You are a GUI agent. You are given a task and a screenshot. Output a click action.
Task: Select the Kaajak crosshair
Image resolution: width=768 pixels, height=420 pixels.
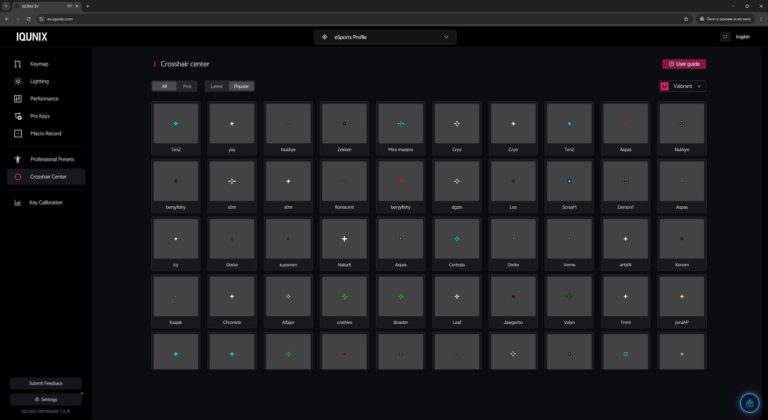(x=176, y=301)
